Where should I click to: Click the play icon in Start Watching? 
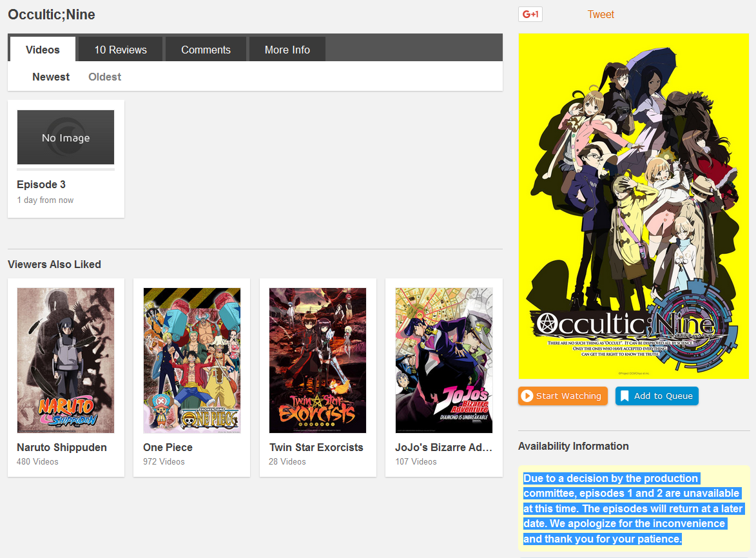[x=527, y=396]
